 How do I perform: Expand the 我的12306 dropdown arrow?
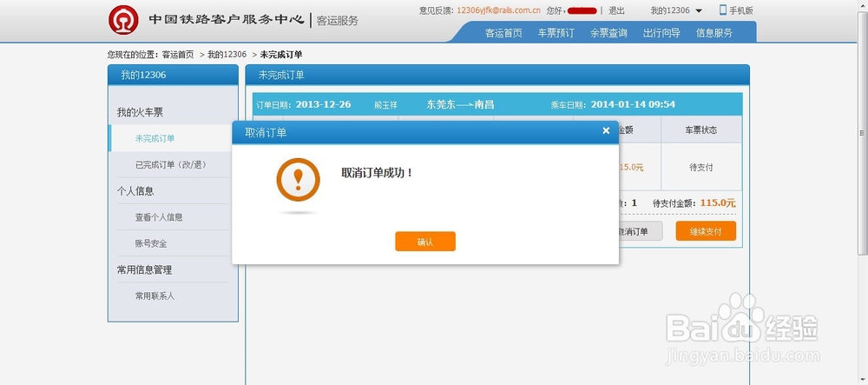click(699, 10)
